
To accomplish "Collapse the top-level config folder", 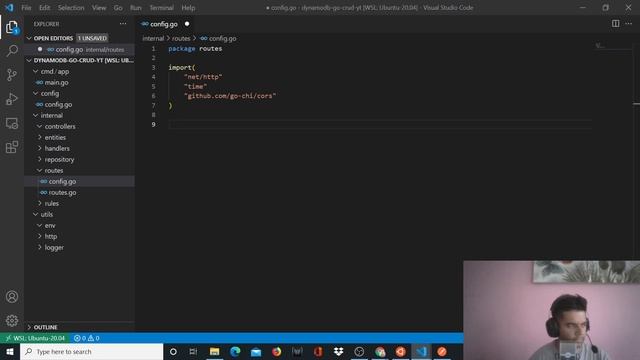I will click(36, 93).
